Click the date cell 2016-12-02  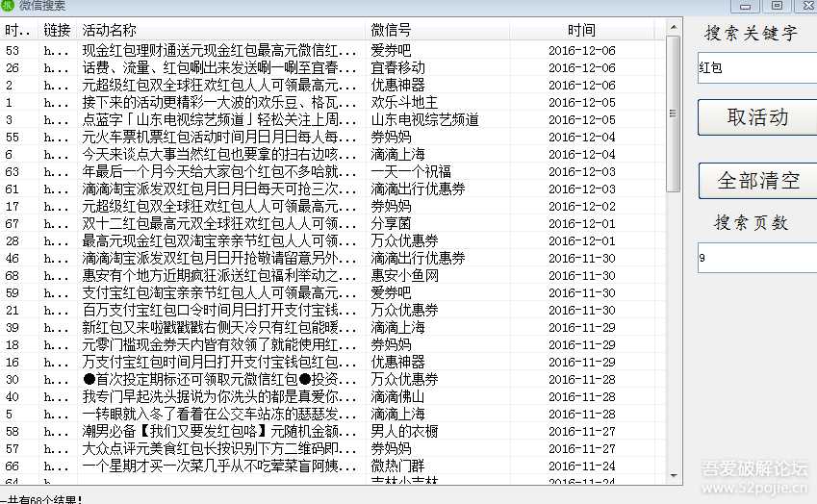click(x=582, y=206)
